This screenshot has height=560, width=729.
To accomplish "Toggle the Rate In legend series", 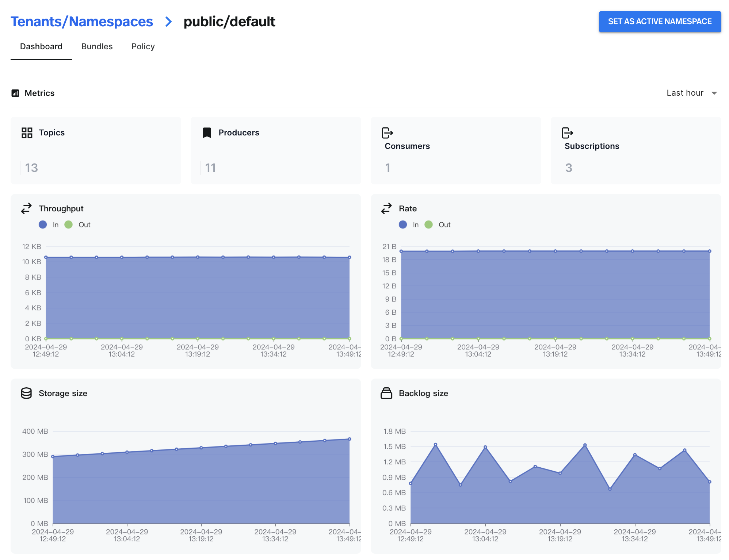I will [409, 225].
